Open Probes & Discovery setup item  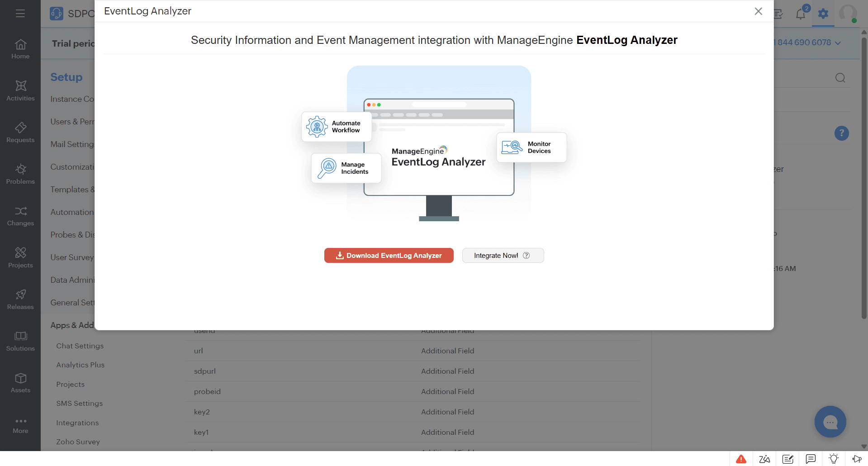pos(72,235)
